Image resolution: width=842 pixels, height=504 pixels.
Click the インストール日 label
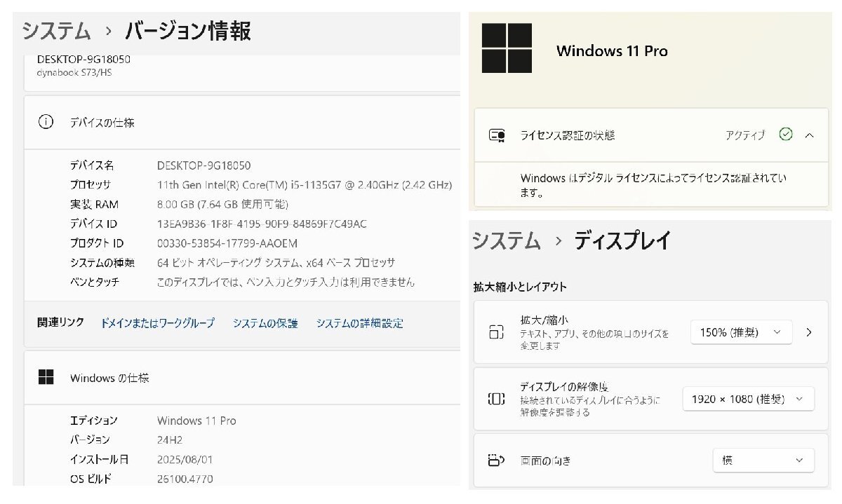(99, 460)
